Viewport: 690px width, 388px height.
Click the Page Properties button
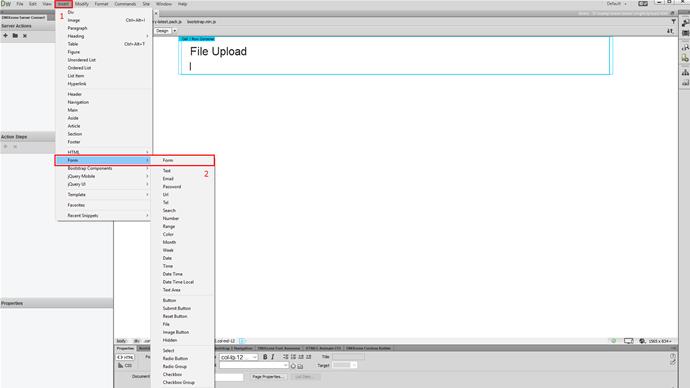pyautogui.click(x=268, y=377)
